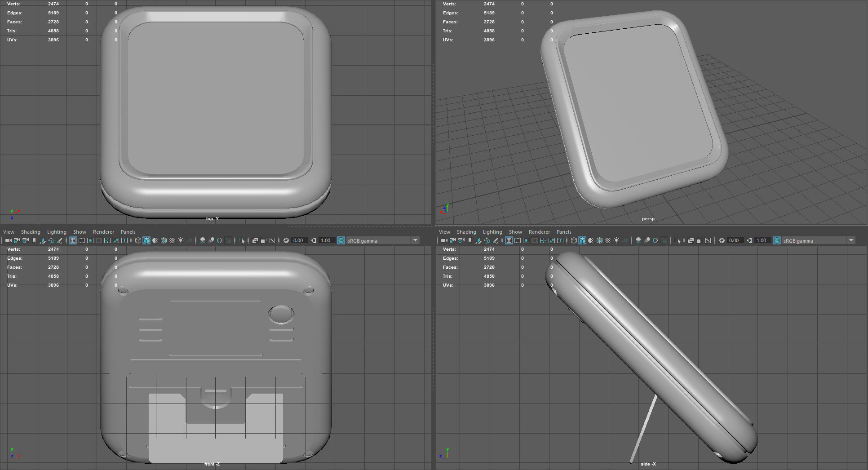Click the 'side -X' view label
The image size is (868, 470).
pos(648,464)
